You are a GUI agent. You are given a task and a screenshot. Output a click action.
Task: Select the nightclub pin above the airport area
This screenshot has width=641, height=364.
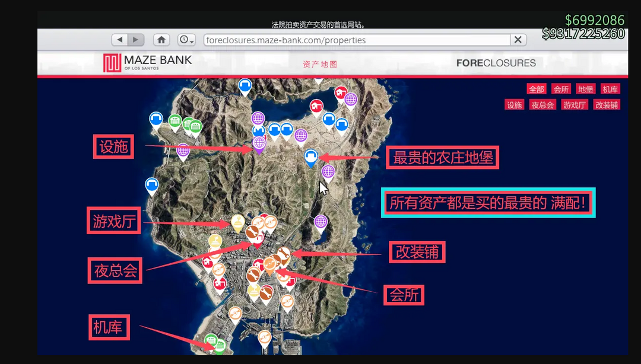pos(234,315)
